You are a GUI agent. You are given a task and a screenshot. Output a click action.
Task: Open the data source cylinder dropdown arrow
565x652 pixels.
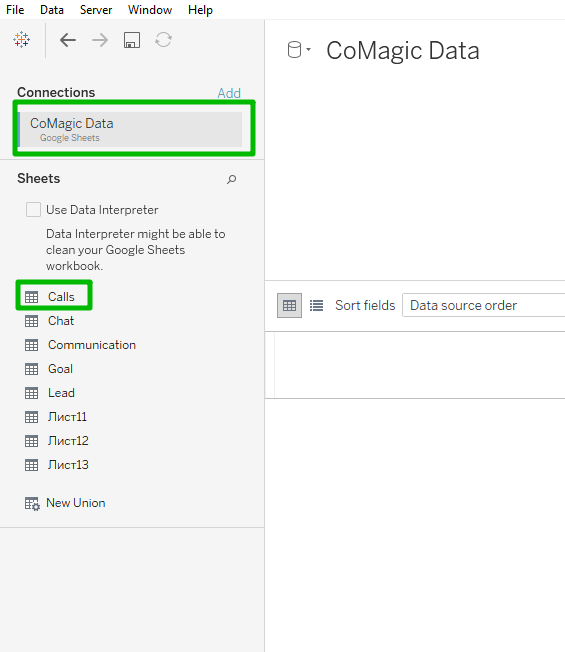[x=308, y=49]
